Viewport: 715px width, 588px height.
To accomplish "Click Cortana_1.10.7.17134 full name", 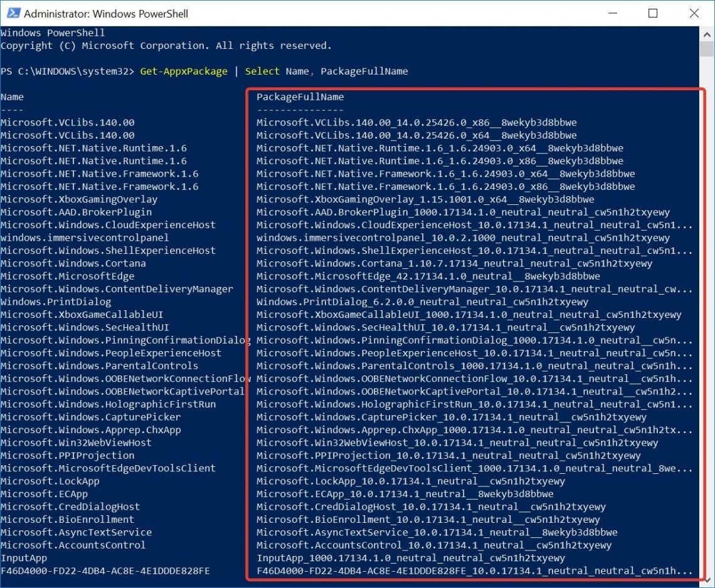I will [x=454, y=263].
